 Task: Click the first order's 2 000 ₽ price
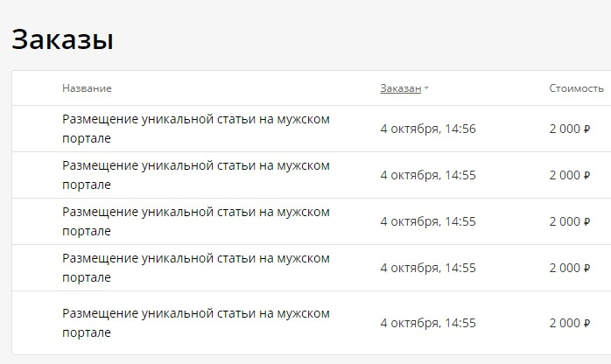point(570,129)
